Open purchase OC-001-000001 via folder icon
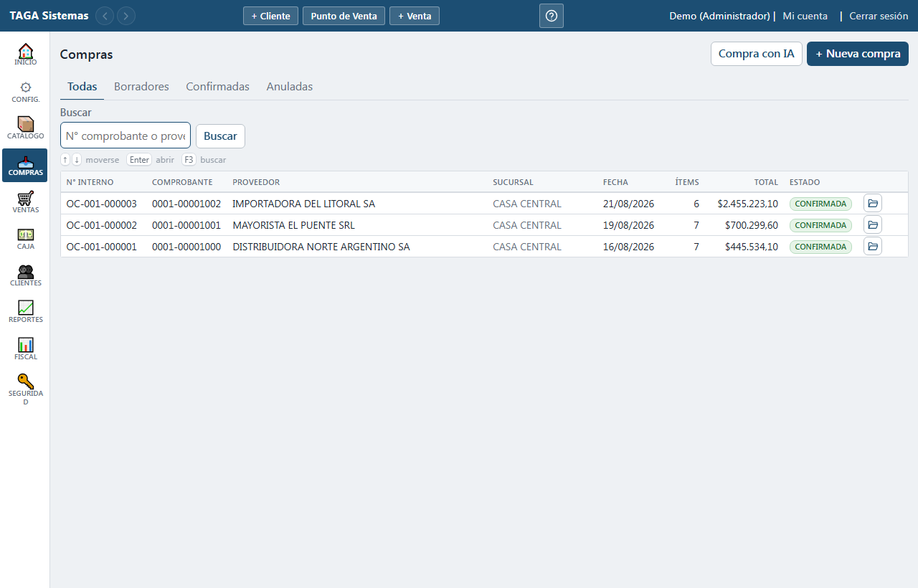This screenshot has height=588, width=918. pyautogui.click(x=873, y=247)
